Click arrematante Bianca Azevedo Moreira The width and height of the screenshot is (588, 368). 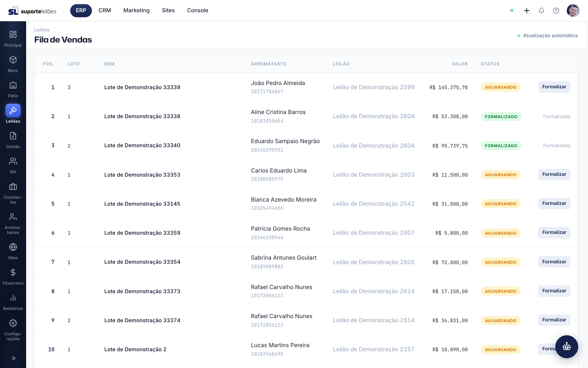(284, 200)
